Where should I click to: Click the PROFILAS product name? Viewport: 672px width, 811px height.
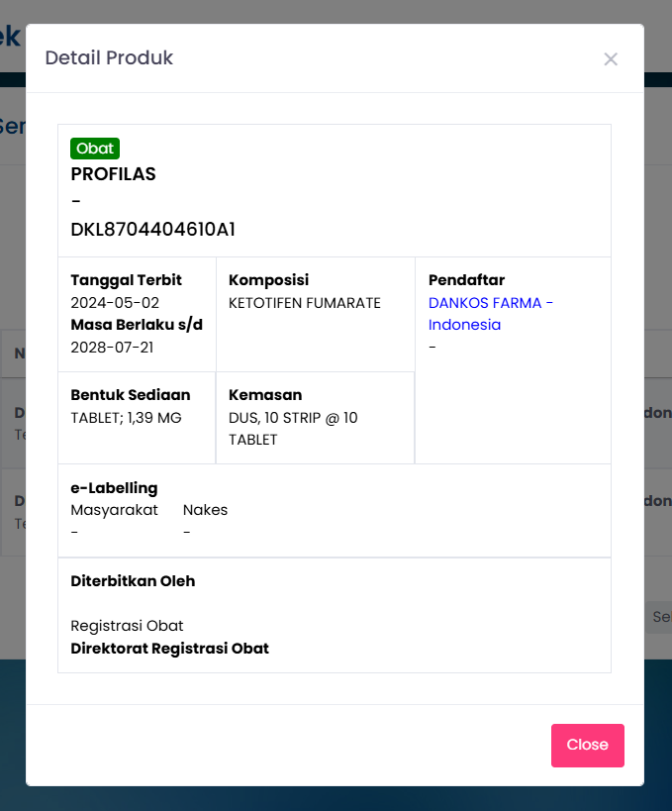coord(111,173)
